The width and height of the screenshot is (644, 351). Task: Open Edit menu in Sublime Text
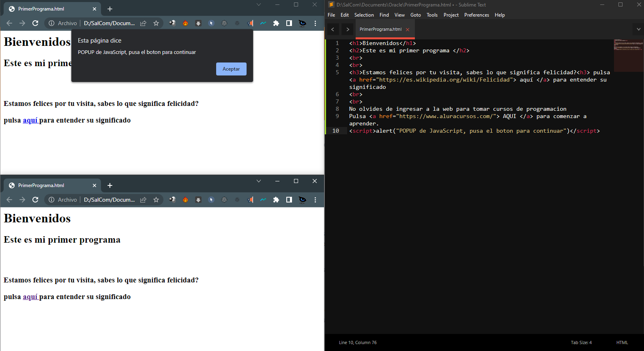(345, 15)
